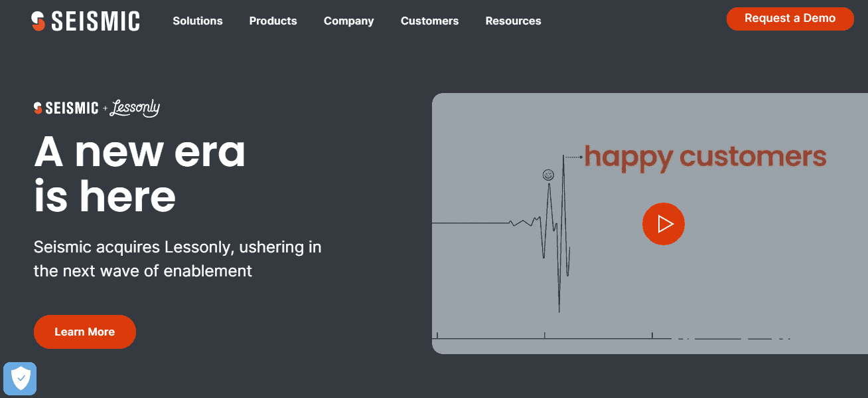Click the SEISMIC wordmark in the header
Image resolution: width=868 pixels, height=398 pixels.
click(x=95, y=21)
